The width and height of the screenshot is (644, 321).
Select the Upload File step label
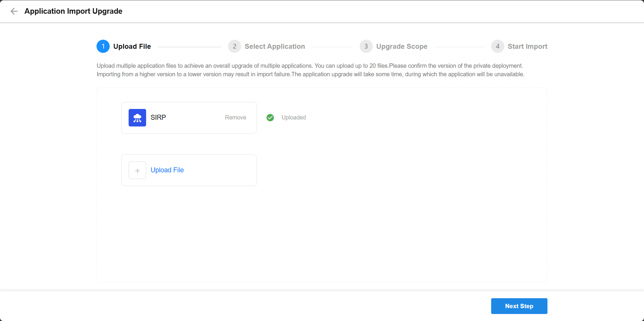(132, 46)
